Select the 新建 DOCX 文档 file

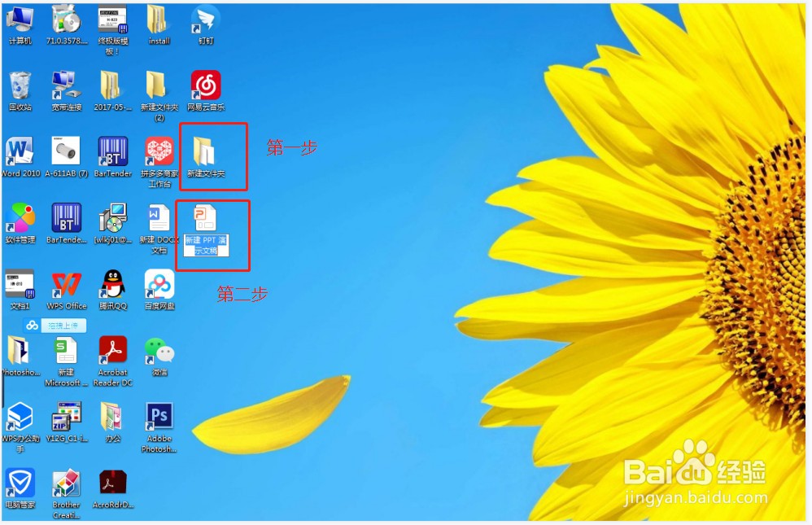pyautogui.click(x=159, y=229)
